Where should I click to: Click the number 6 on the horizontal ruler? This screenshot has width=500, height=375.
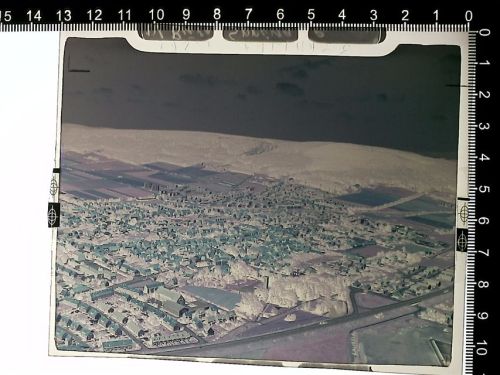tap(280, 14)
